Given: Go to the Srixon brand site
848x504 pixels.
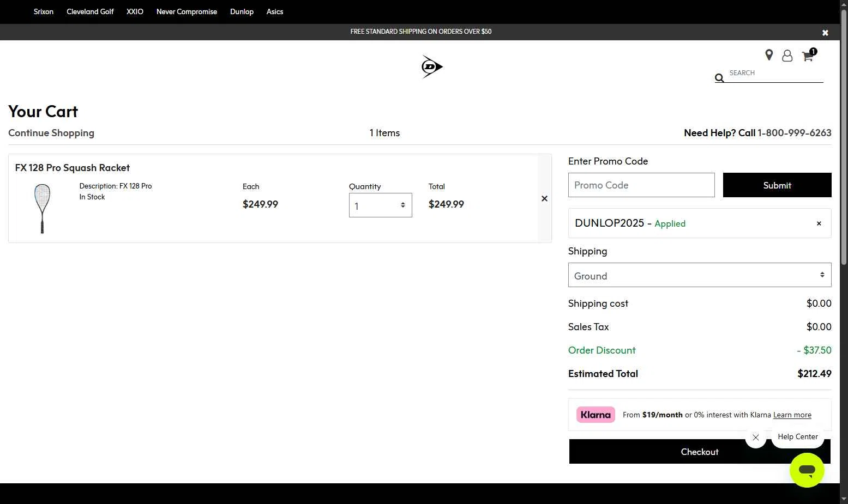Looking at the screenshot, I should (x=44, y=11).
